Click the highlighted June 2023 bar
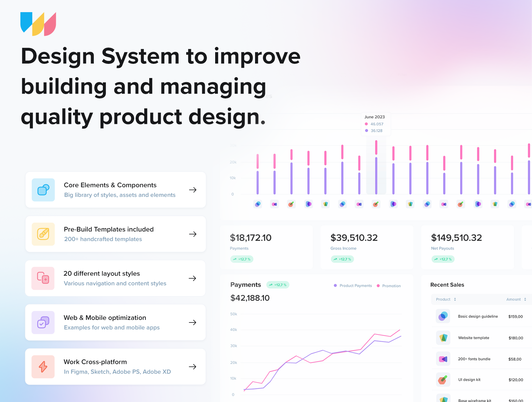Image resolution: width=532 pixels, height=402 pixels. pyautogui.click(x=376, y=167)
